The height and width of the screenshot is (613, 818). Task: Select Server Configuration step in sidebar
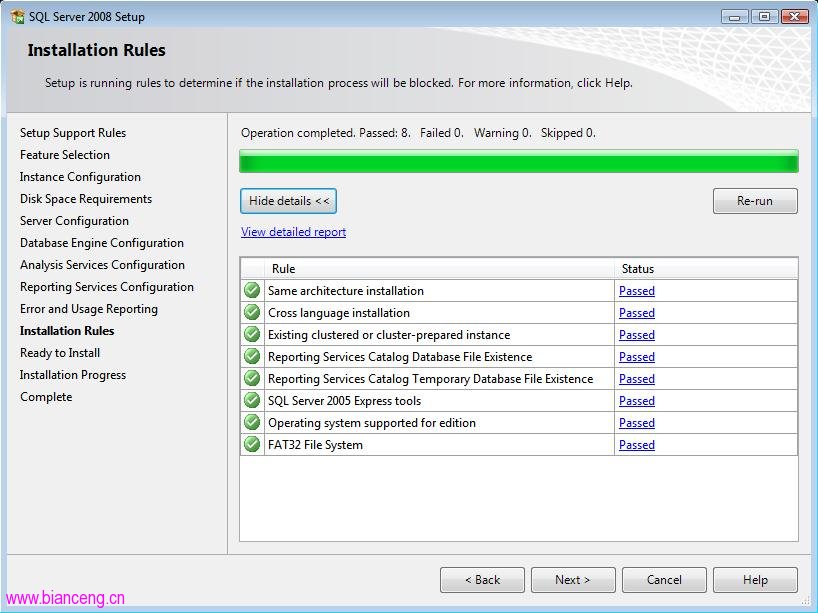click(74, 221)
